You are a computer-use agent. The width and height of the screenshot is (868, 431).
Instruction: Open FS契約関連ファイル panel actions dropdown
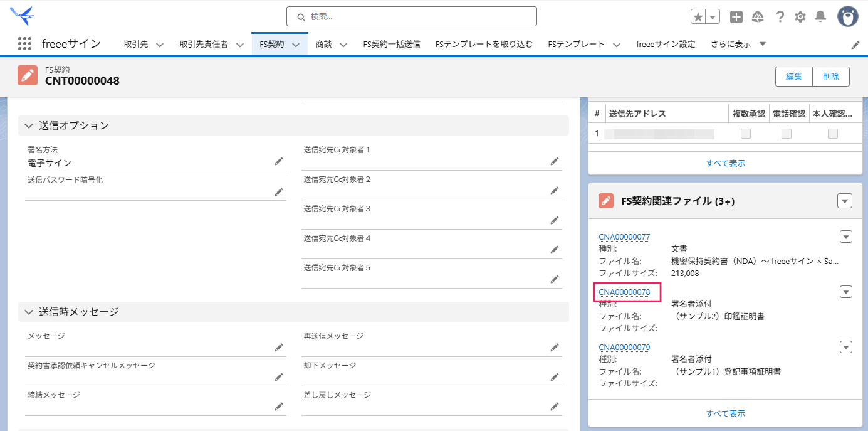pos(845,201)
